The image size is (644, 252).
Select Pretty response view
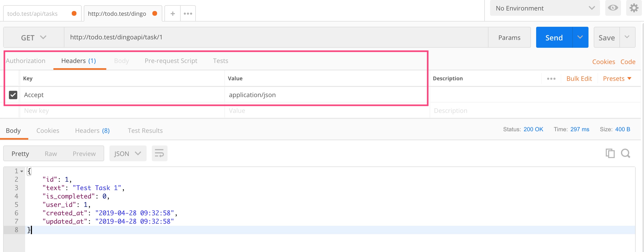coord(20,154)
